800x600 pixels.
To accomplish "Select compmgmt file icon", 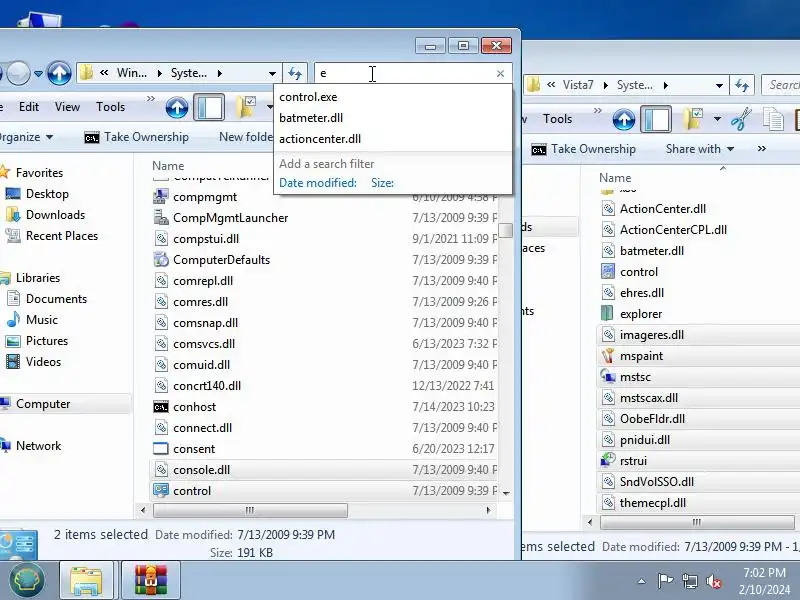I will point(161,196).
